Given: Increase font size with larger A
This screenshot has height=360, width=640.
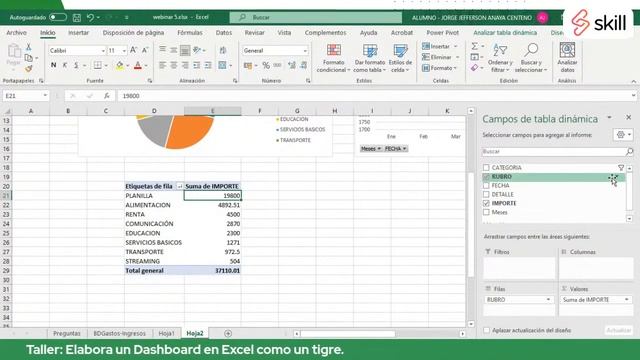Looking at the screenshot, I should point(133,50).
